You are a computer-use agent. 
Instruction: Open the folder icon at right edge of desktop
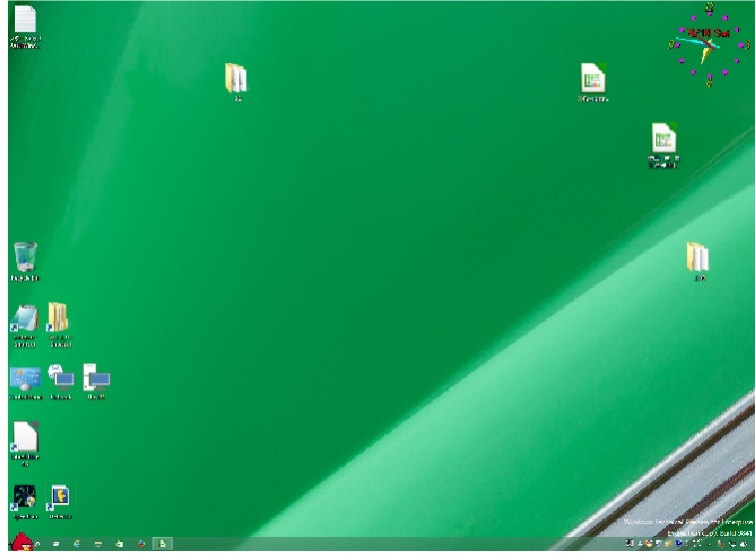tap(698, 262)
